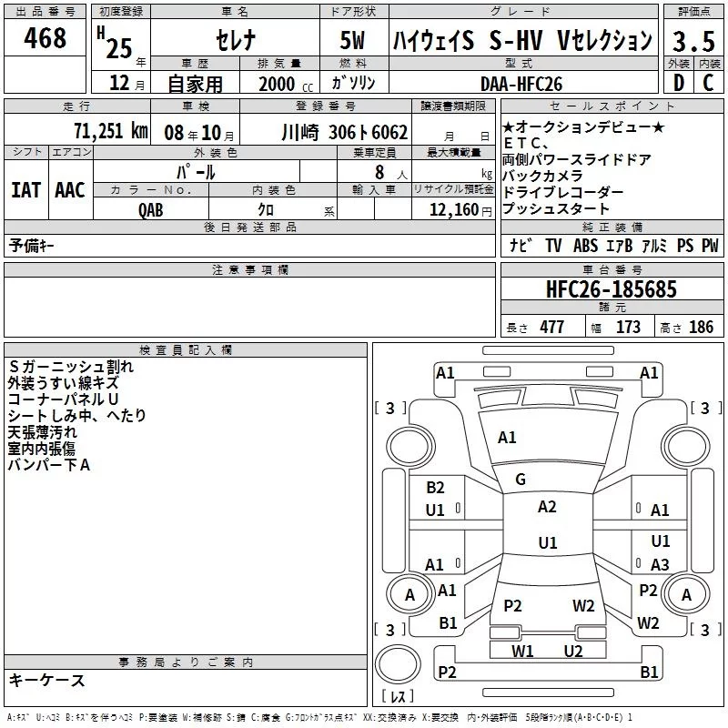Click the evaluation score 3.5
Image resolution: width=728 pixels, height=728 pixels.
tap(693, 41)
